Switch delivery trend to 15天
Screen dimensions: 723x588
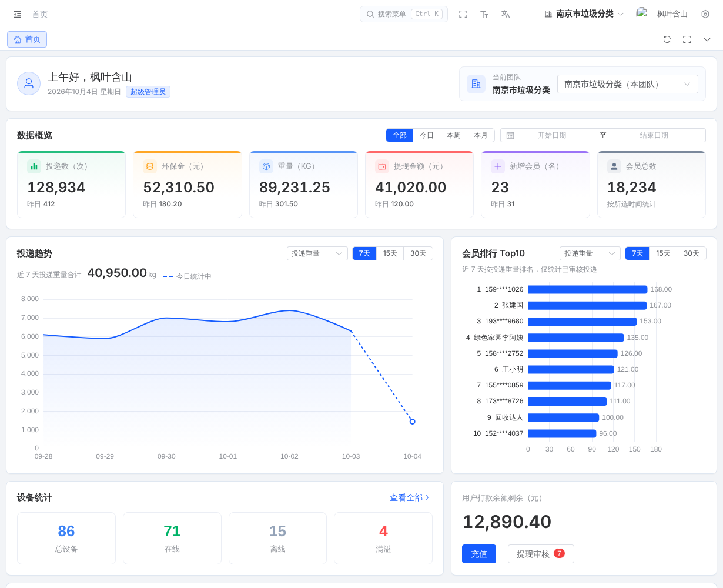(390, 253)
